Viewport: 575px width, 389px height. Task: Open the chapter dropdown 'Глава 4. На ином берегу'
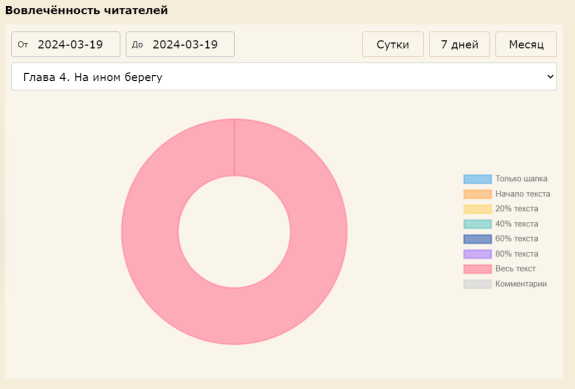coord(284,77)
